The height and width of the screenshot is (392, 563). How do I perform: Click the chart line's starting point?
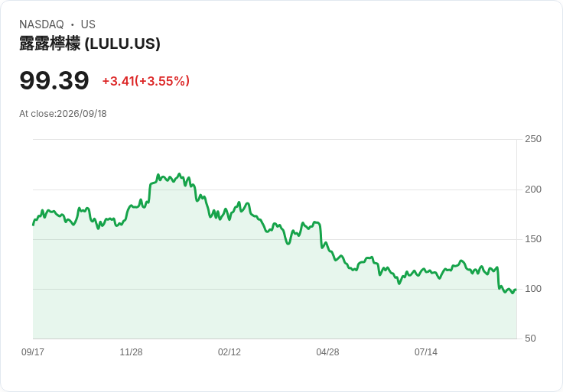point(34,225)
